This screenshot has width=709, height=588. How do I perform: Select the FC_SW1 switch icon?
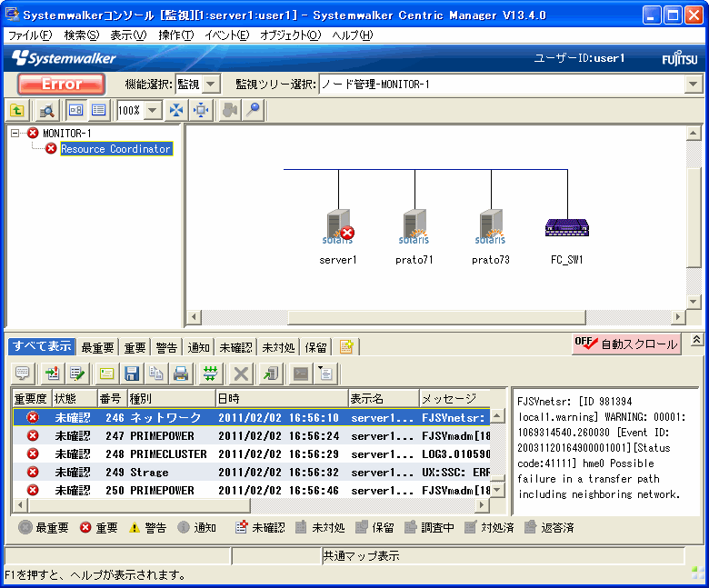pos(567,227)
